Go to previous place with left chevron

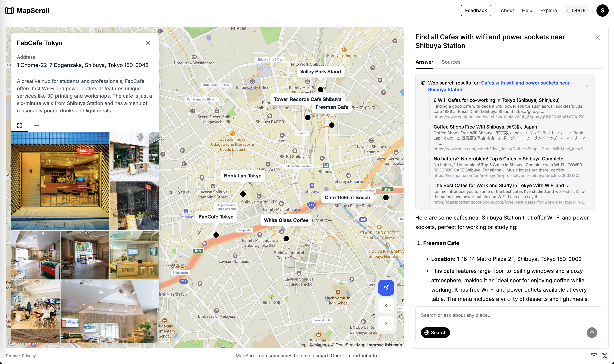click(386, 306)
